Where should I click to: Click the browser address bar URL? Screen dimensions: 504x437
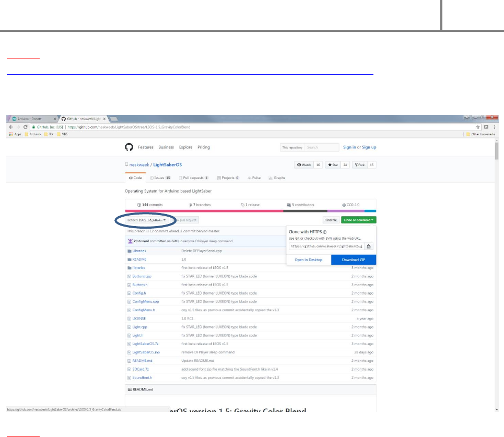pyautogui.click(x=129, y=127)
